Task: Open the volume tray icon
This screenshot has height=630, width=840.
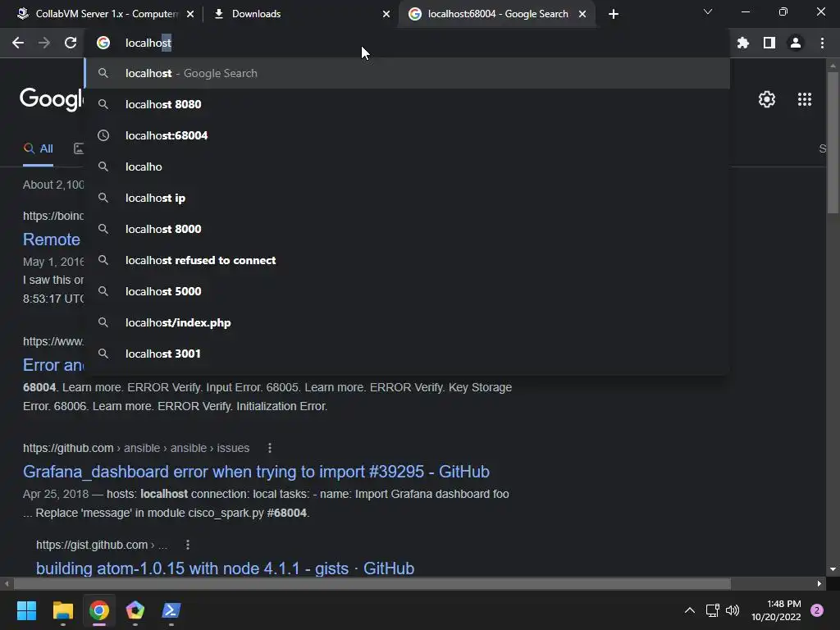Action: click(733, 610)
